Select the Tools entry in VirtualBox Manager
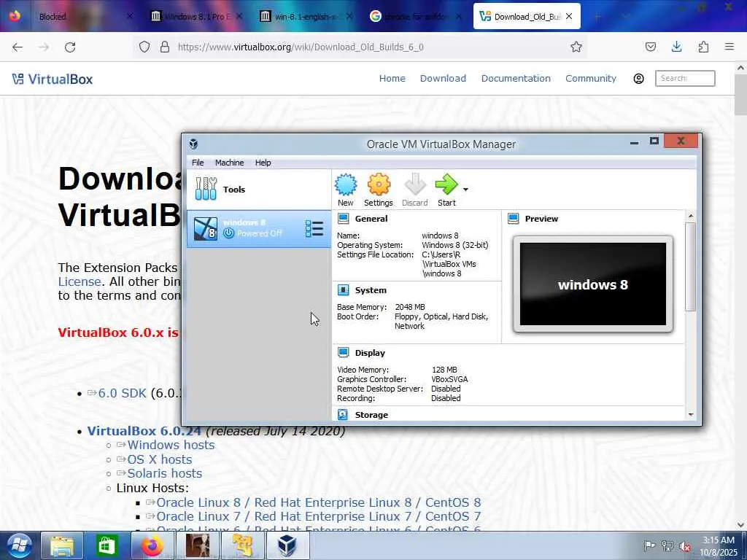Screen dimensions: 747x560 click(259, 189)
